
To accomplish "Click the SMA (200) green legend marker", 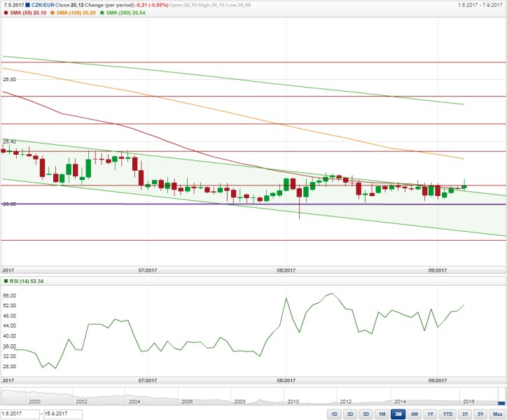I will pyautogui.click(x=102, y=13).
